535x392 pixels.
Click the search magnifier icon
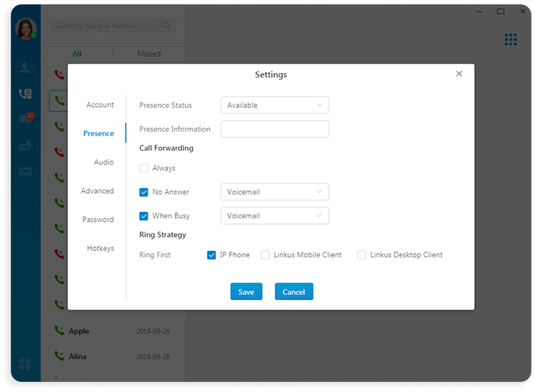[x=167, y=26]
